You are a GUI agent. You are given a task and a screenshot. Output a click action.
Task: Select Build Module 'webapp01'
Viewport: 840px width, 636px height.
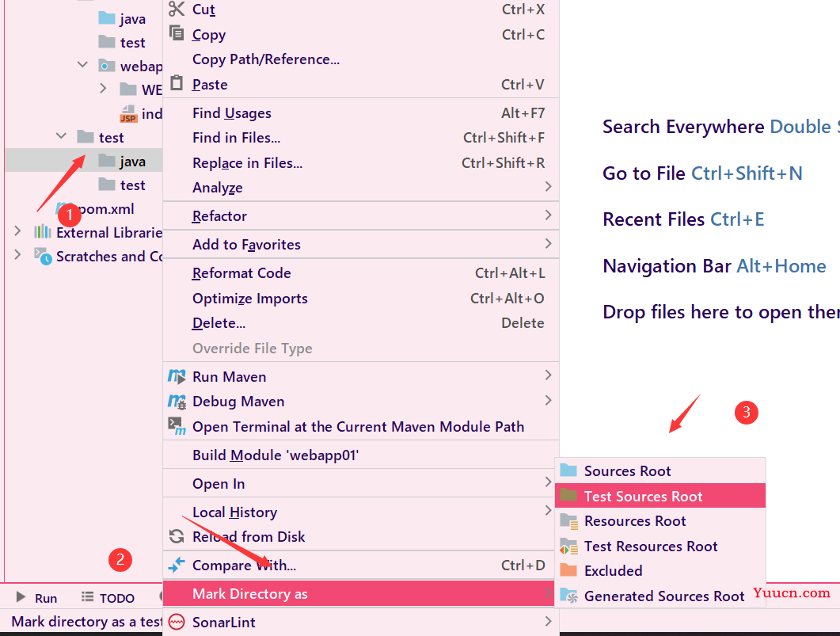click(360, 455)
